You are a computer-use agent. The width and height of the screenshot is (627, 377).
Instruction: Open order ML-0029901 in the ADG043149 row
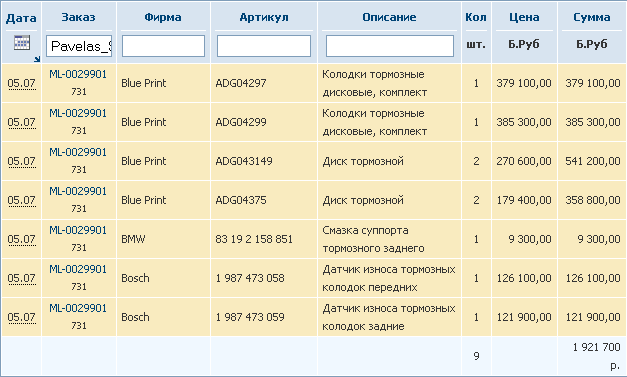(x=78, y=152)
